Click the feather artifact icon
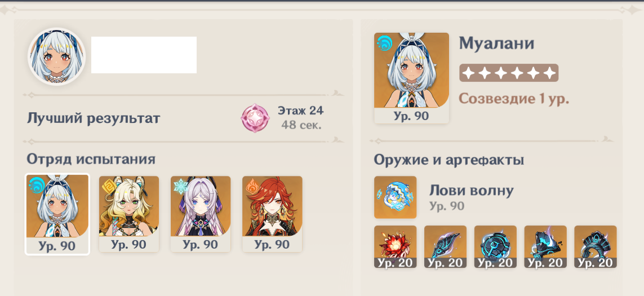644x296 pixels. coord(445,247)
